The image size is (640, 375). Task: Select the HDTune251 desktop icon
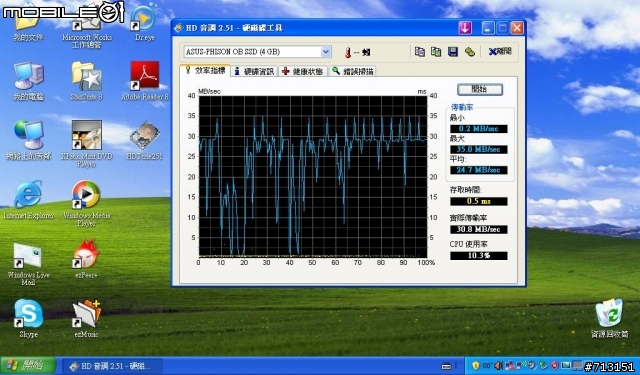coord(144,140)
